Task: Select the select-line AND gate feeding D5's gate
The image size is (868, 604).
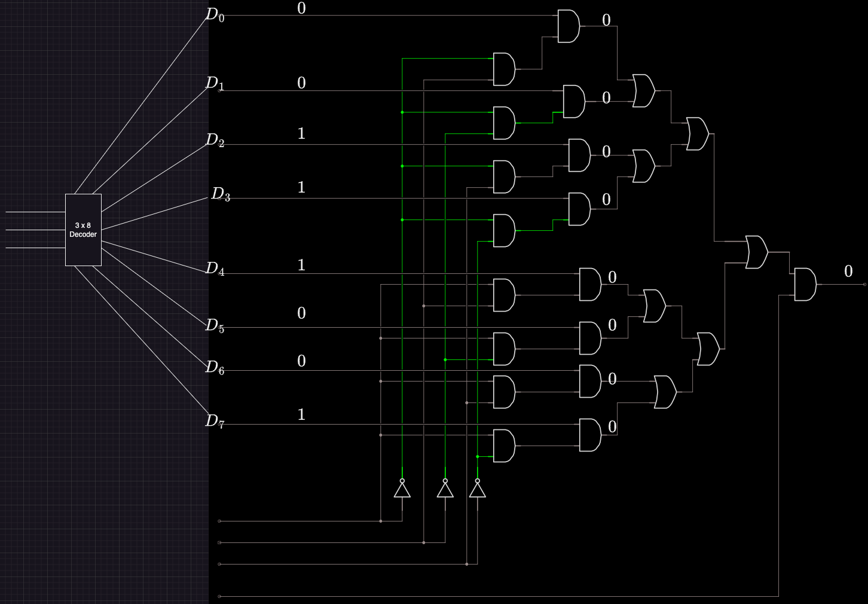Action: 504,349
